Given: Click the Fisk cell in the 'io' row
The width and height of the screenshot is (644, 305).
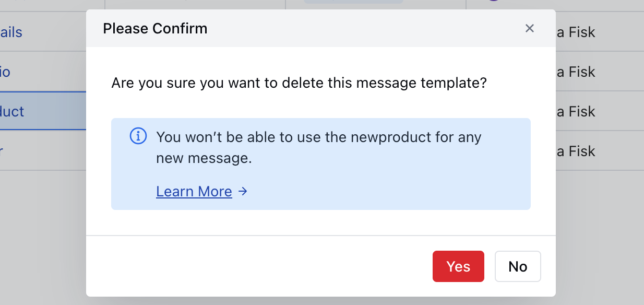Looking at the screenshot, I should (x=576, y=72).
